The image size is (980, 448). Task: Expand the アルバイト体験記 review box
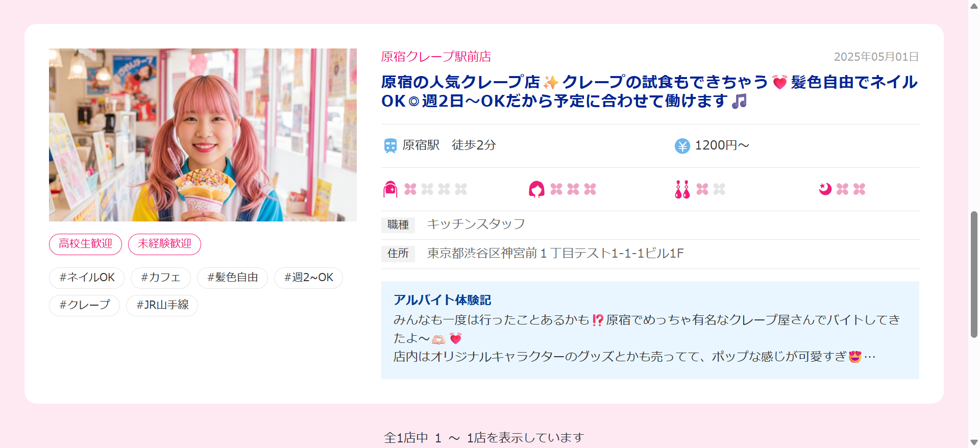pos(650,330)
